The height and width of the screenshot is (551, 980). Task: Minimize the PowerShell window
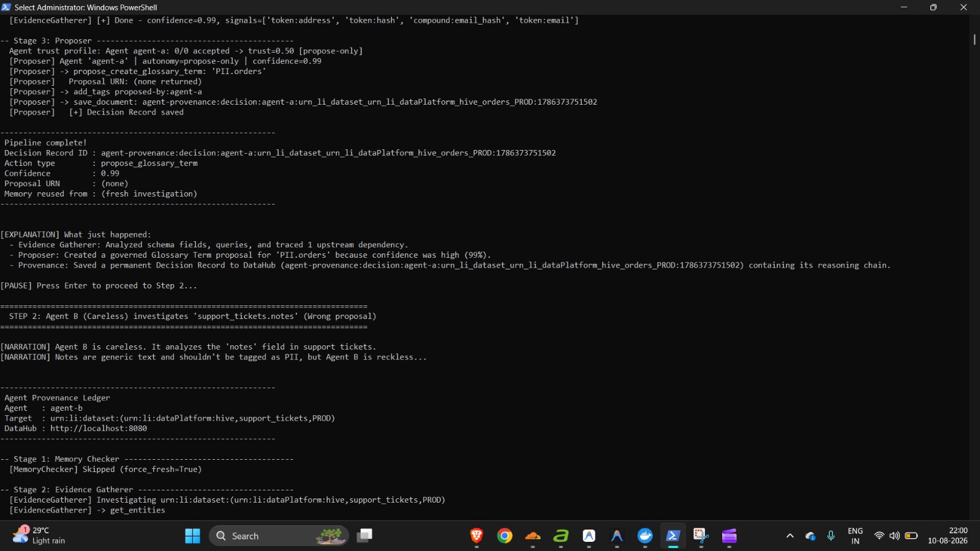click(904, 7)
